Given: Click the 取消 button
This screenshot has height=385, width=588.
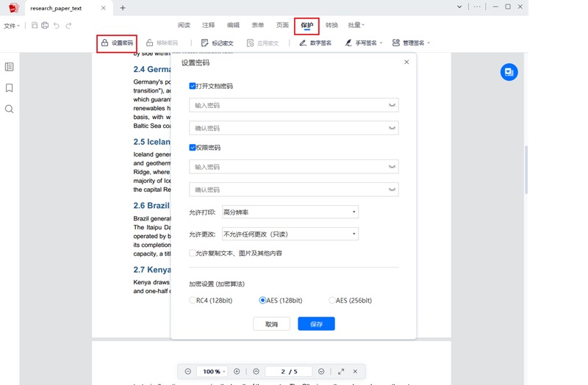Looking at the screenshot, I should (x=271, y=324).
